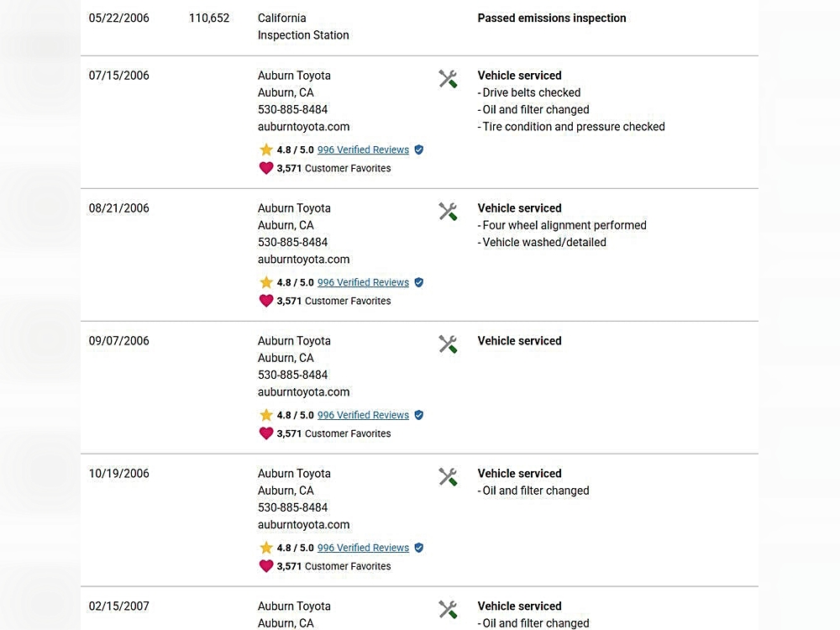The image size is (840, 630).
Task: Click the service wrench icon for 10/19/2006
Action: [448, 477]
